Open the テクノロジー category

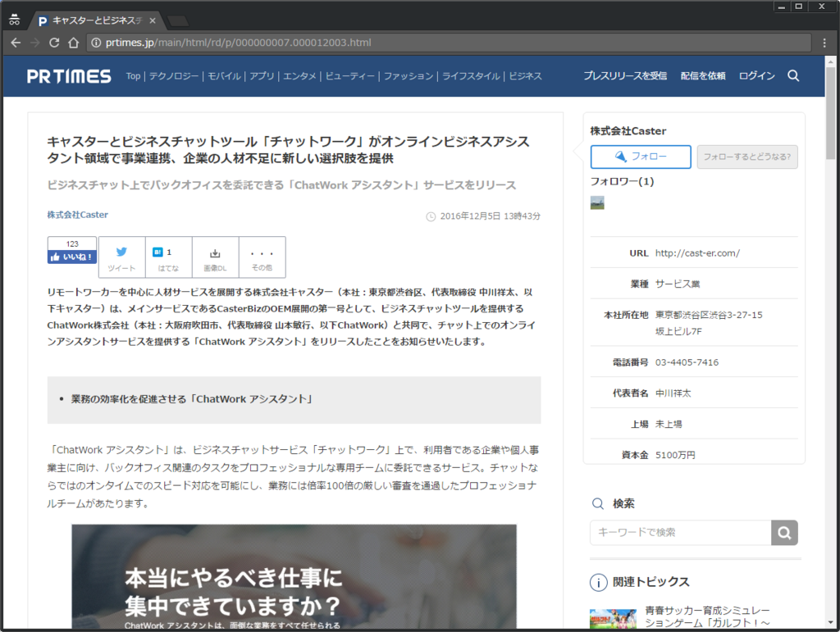(174, 76)
